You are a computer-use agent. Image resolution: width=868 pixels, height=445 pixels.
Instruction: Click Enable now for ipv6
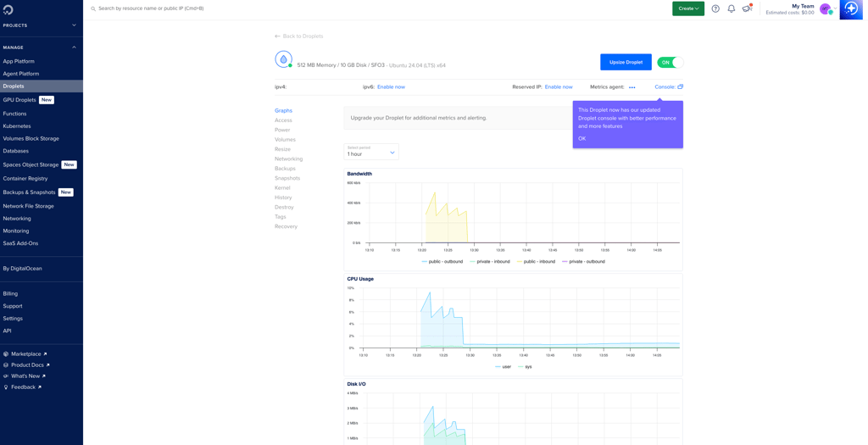pyautogui.click(x=391, y=87)
